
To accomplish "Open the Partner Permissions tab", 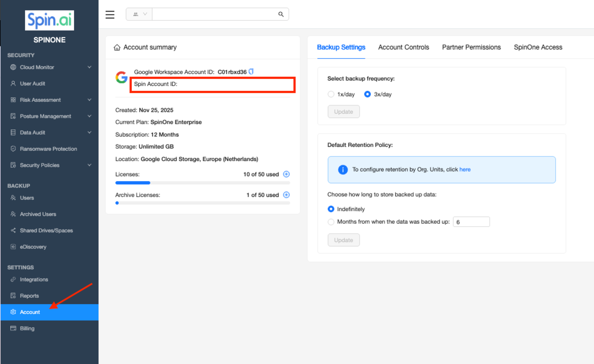I will (471, 47).
